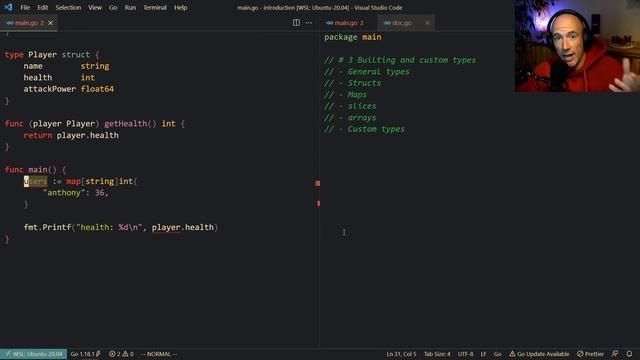Change Tab Size: 4 indentation setting
The width and height of the screenshot is (640, 360).
437,354
